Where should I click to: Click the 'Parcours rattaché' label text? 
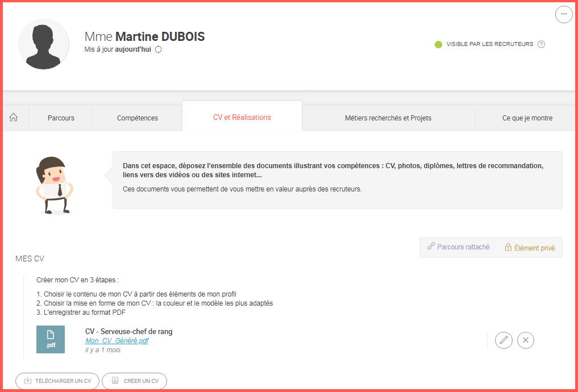point(463,247)
